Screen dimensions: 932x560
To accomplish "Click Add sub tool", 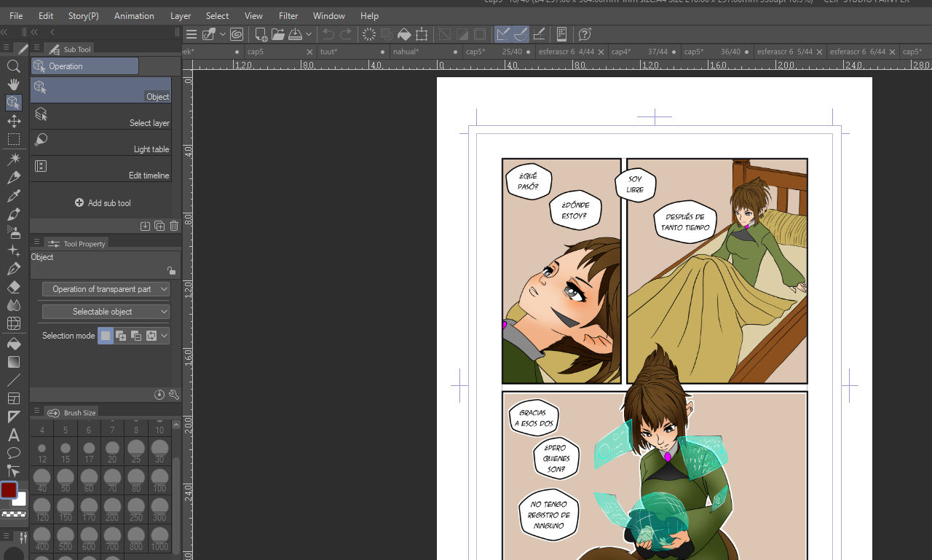I will [103, 203].
